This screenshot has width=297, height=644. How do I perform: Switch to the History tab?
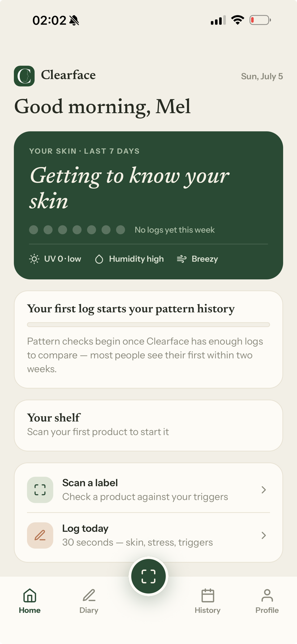[208, 601]
